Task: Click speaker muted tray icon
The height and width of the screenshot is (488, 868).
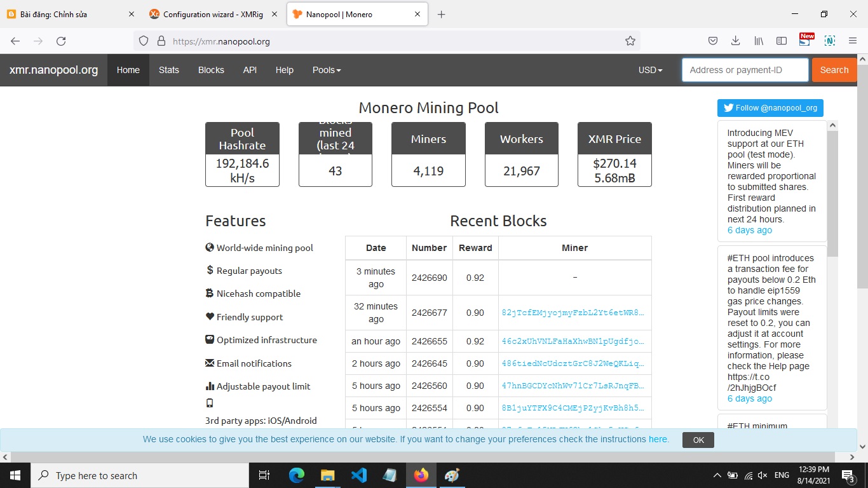Action: tap(763, 475)
